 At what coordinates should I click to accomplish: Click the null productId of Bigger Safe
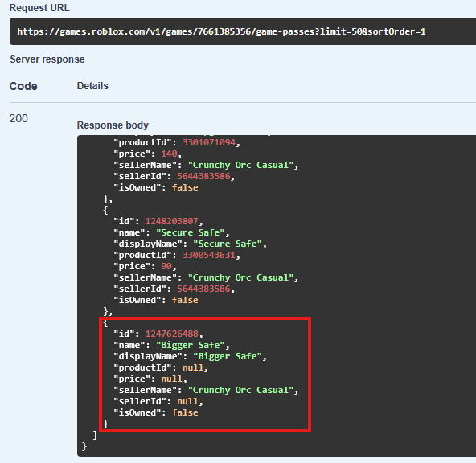[x=193, y=367]
